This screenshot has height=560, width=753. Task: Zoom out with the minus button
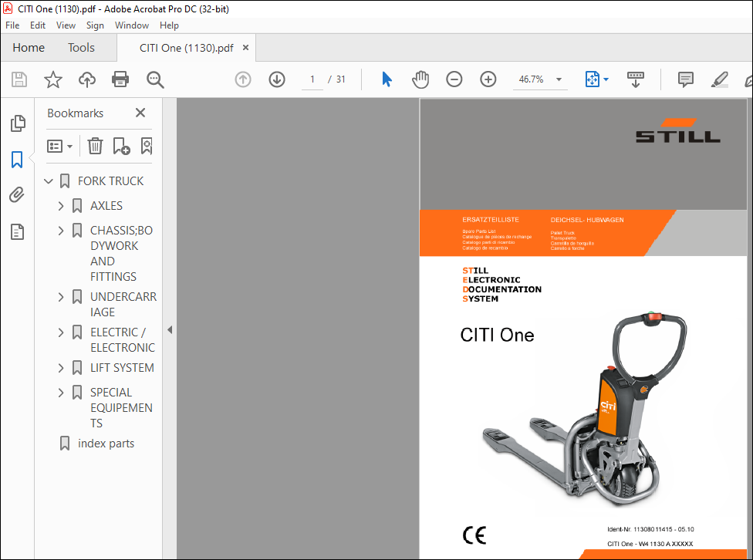pos(454,79)
